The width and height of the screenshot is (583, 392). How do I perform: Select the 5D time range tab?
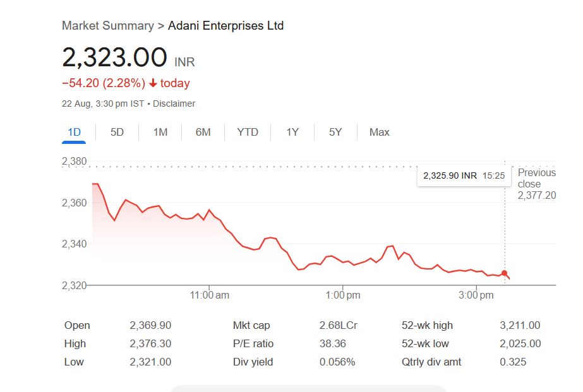(117, 132)
